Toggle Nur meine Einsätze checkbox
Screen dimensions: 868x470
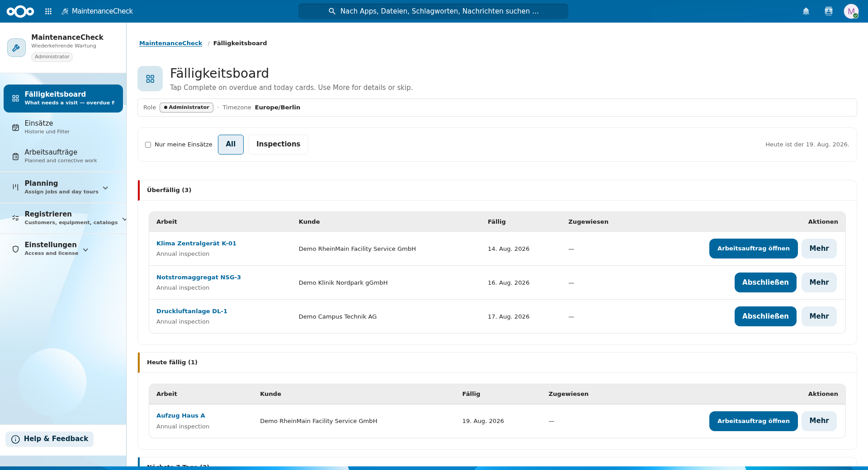(x=148, y=145)
